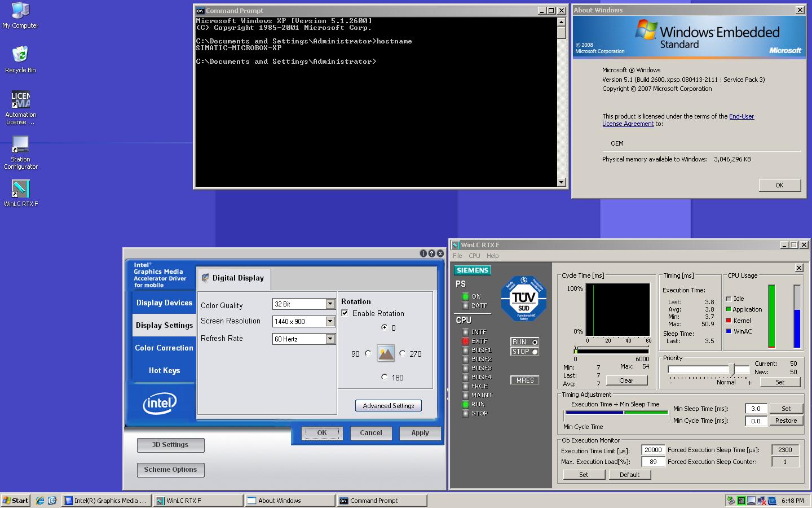Switch the WinLC mode selector to RUN
This screenshot has width=812, height=508.
(x=524, y=342)
